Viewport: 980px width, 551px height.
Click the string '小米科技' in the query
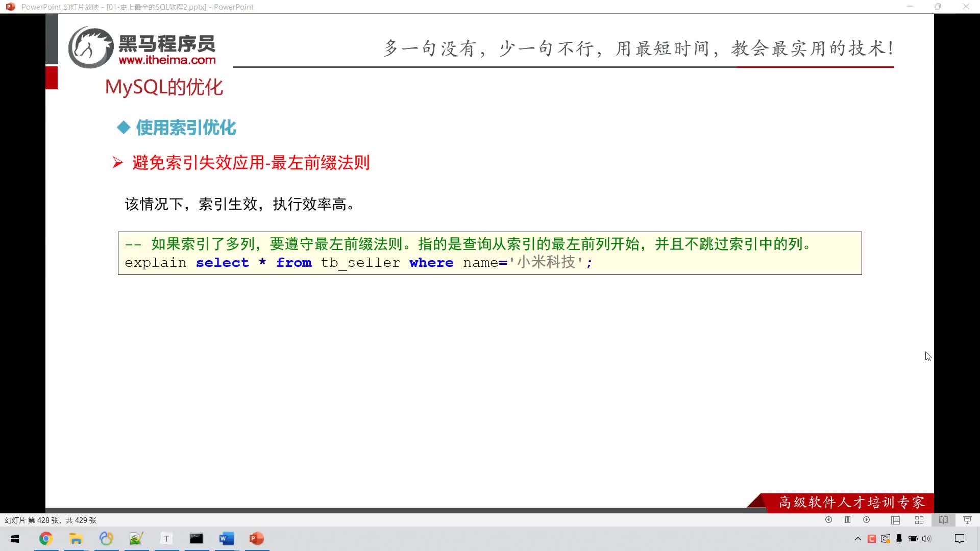546,262
